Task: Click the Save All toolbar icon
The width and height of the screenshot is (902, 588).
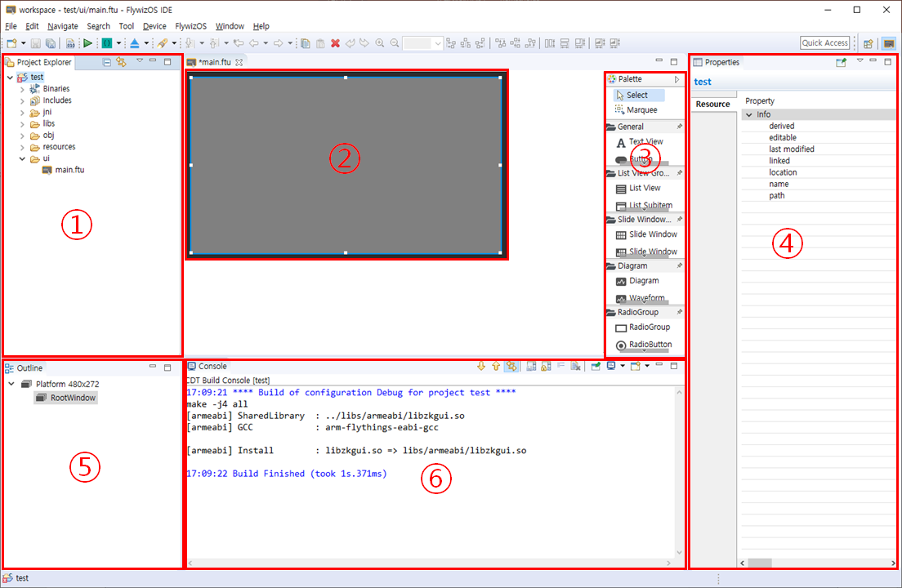Action: 51,43
